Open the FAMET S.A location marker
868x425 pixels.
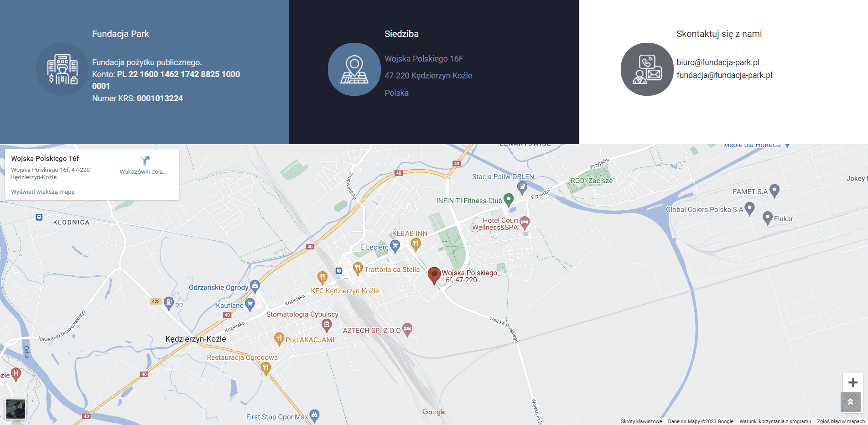tap(774, 191)
